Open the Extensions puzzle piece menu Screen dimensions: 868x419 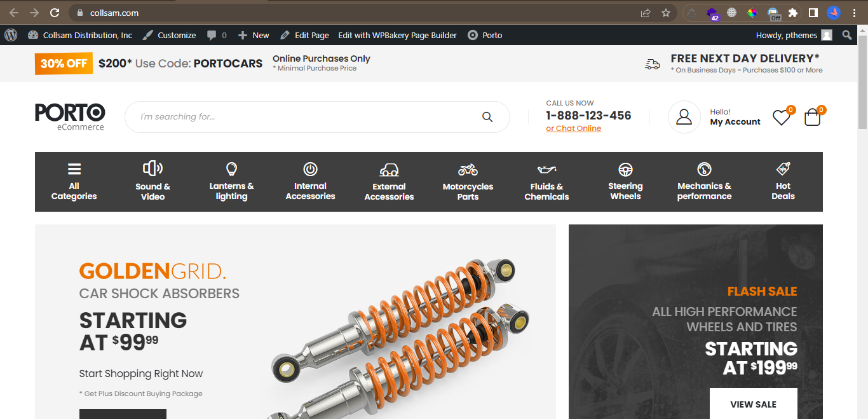pos(793,13)
